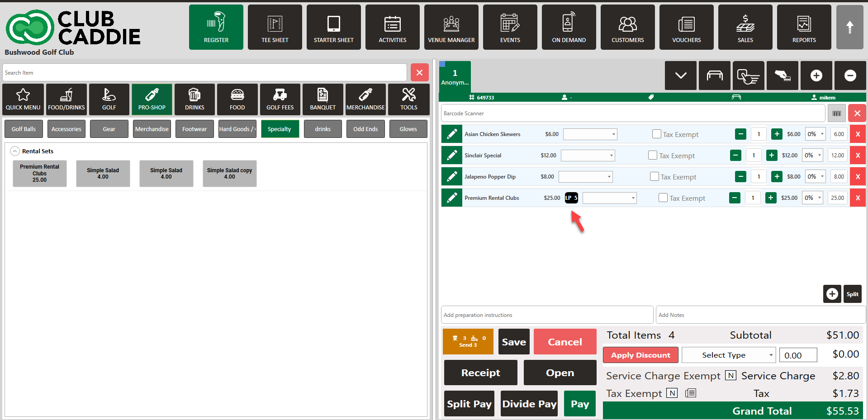Click the red Apply Discount button
This screenshot has width=868, height=420.
click(x=640, y=355)
